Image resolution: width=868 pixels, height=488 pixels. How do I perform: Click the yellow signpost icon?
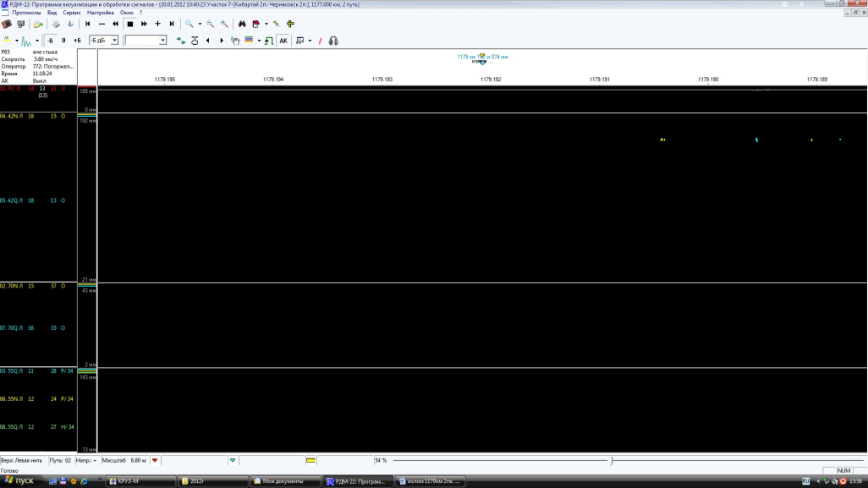pos(291,25)
